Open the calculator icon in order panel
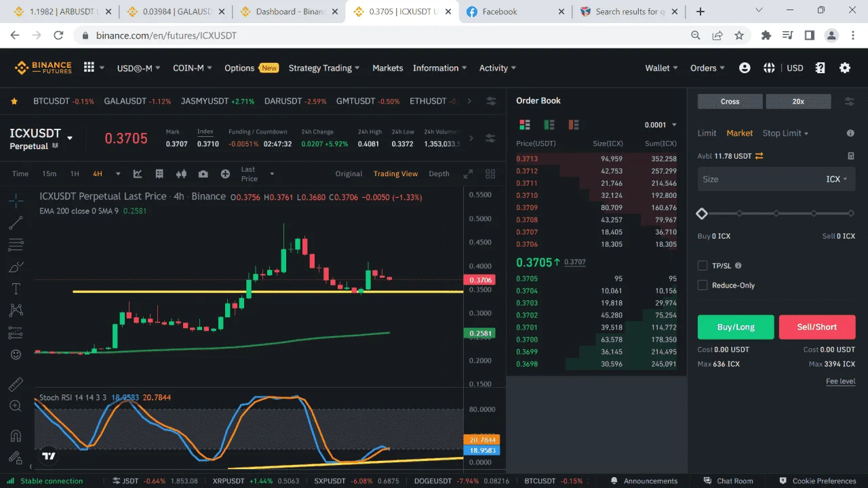The width and height of the screenshot is (868, 488). pyautogui.click(x=850, y=156)
